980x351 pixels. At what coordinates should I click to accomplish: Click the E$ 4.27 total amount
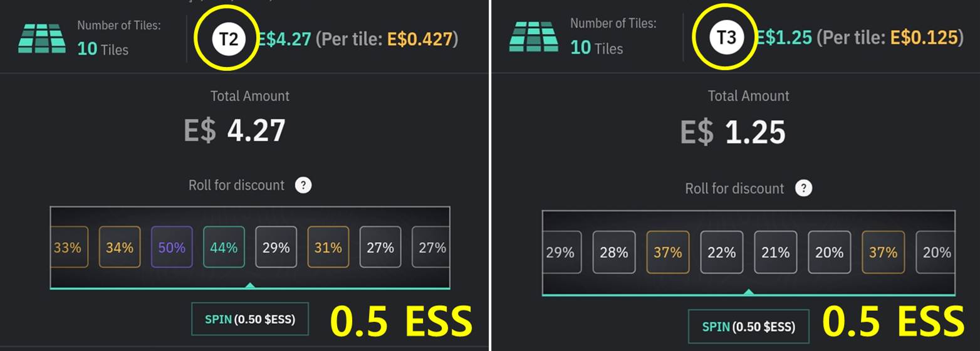pos(235,131)
